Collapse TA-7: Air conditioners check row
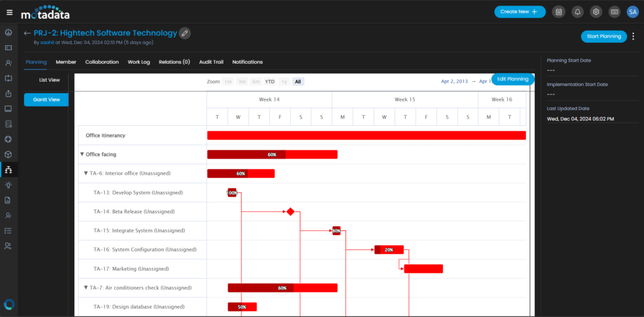This screenshot has height=317, width=644. (86, 288)
